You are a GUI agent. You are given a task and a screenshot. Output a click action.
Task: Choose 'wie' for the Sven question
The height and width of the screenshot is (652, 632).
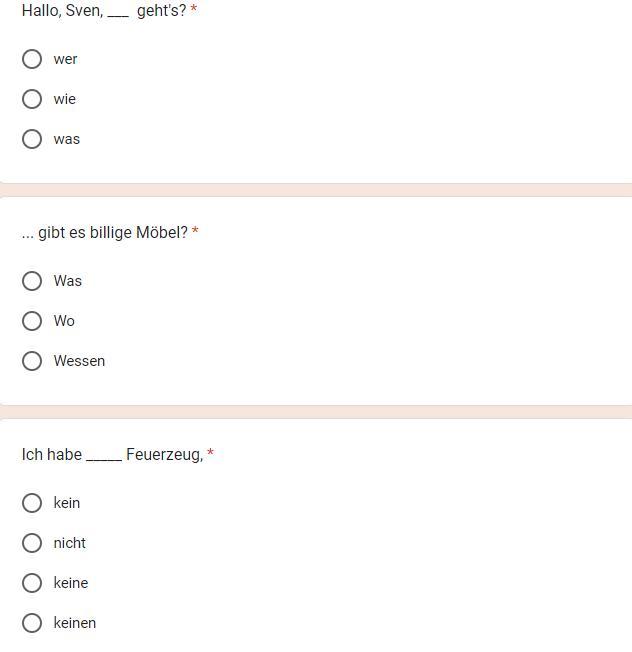pyautogui.click(x=32, y=99)
